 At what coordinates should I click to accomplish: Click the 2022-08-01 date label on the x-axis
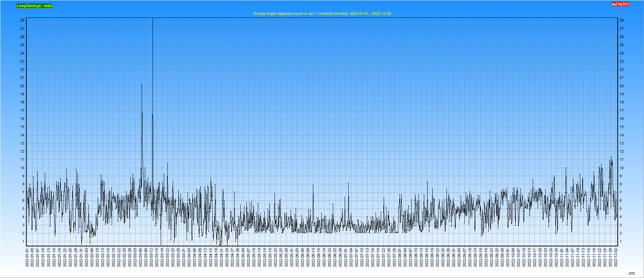(x=400, y=258)
